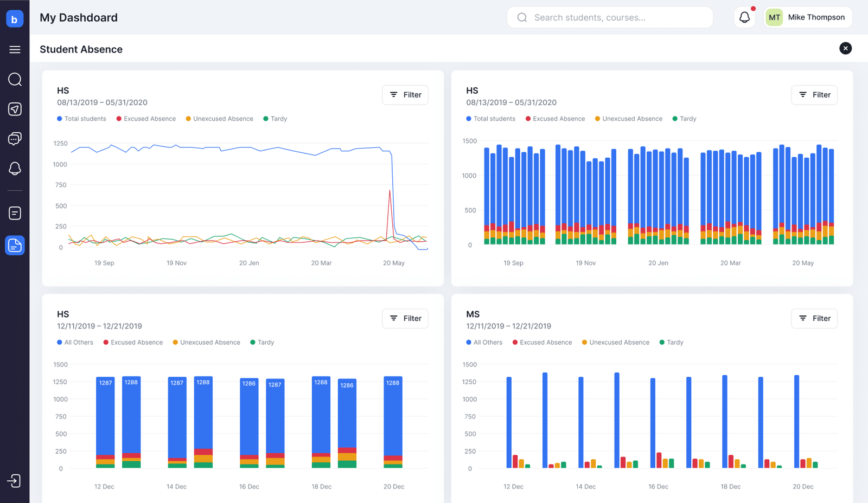The width and height of the screenshot is (868, 503).
Task: Open the chat messages sidebar icon
Action: click(x=15, y=139)
